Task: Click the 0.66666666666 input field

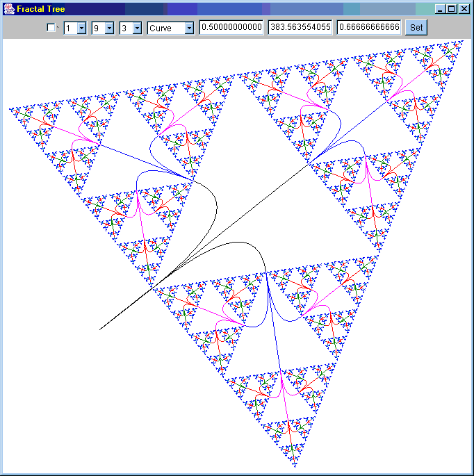Action: [368, 28]
